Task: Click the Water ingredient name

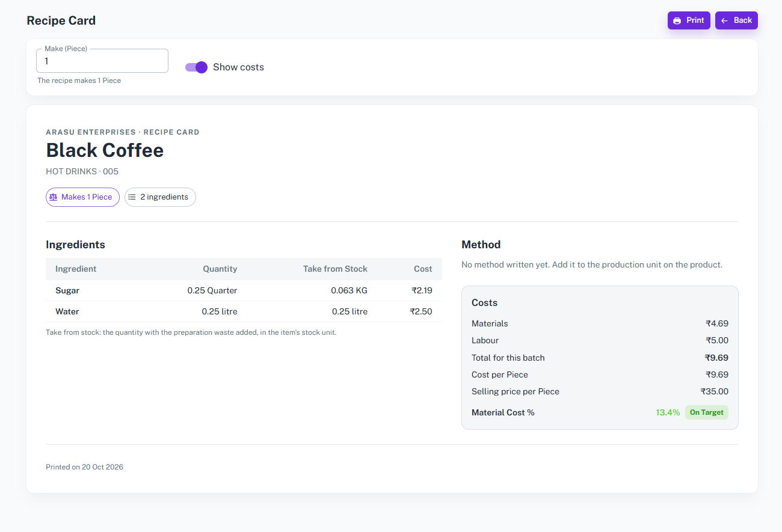Action: coord(67,311)
